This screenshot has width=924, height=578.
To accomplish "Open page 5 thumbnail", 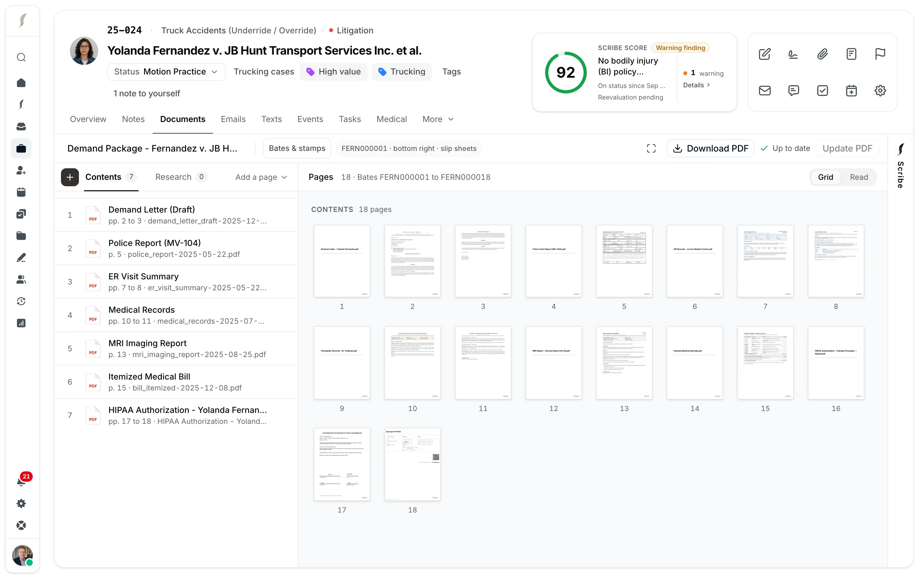I will point(624,261).
